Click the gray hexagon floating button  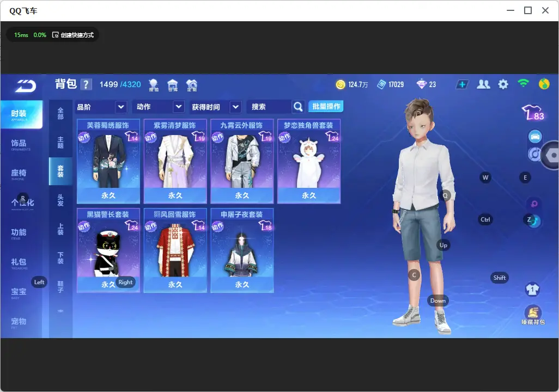pyautogui.click(x=551, y=155)
